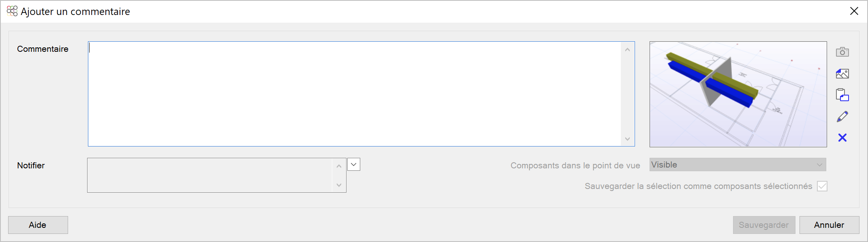Remove viewpoint with the blue X icon
Viewport: 868px width, 242px height.
tap(842, 138)
